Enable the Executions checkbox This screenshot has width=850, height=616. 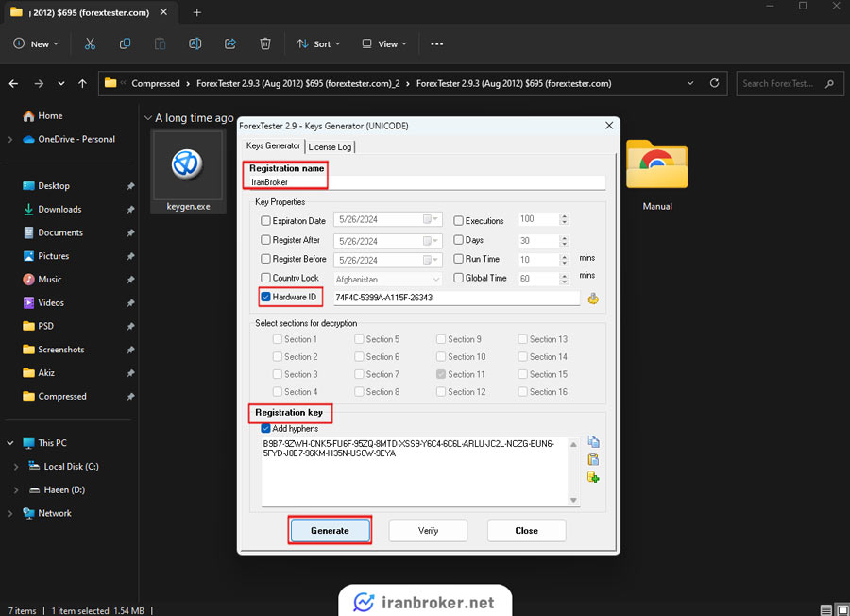coord(459,221)
